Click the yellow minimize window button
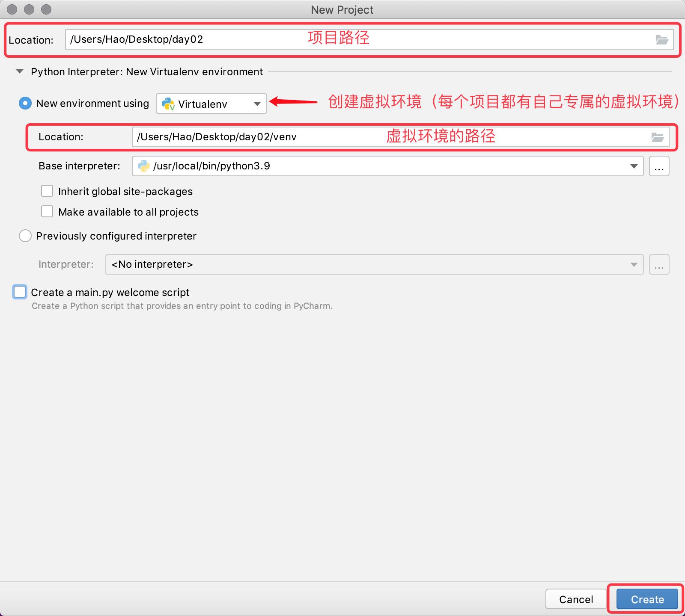Screen dimensions: 685x616 point(29,9)
